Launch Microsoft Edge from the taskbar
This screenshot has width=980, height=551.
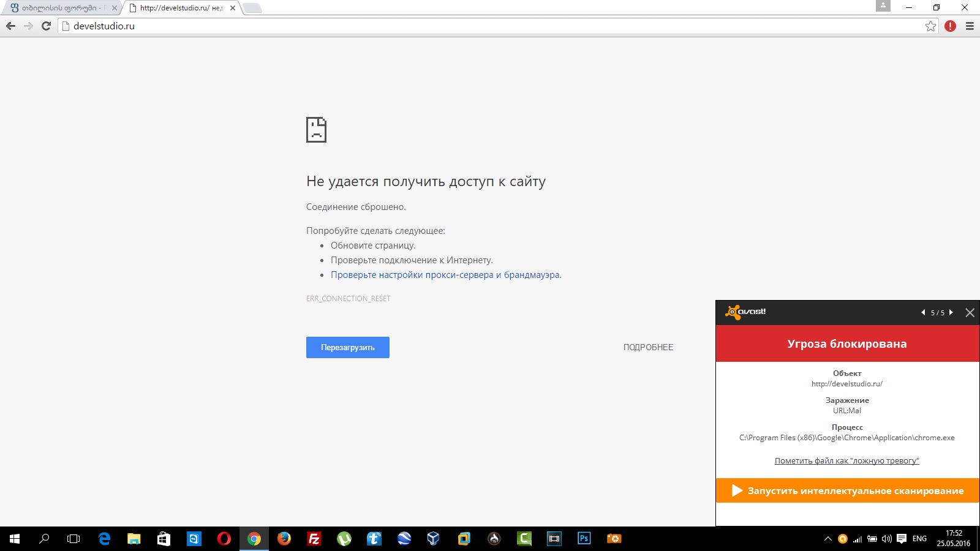(104, 539)
